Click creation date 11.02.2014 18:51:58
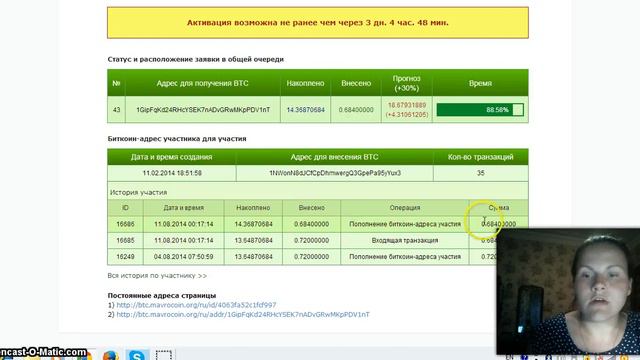Image resolution: width=640 pixels, height=360 pixels. pos(172,173)
